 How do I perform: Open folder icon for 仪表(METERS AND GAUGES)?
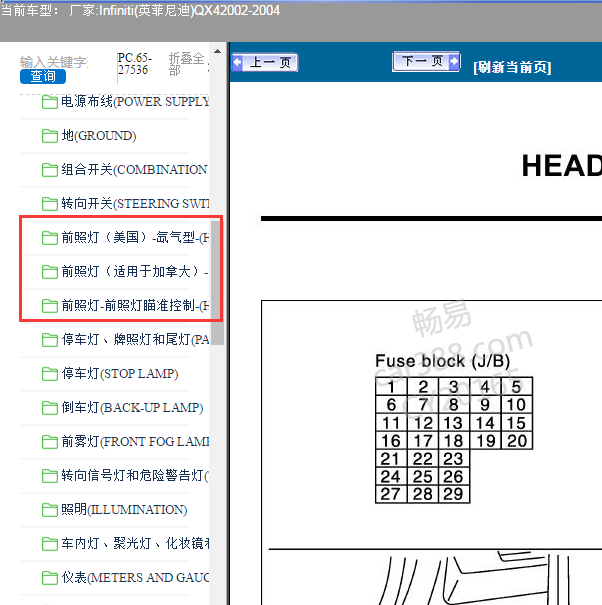point(50,578)
